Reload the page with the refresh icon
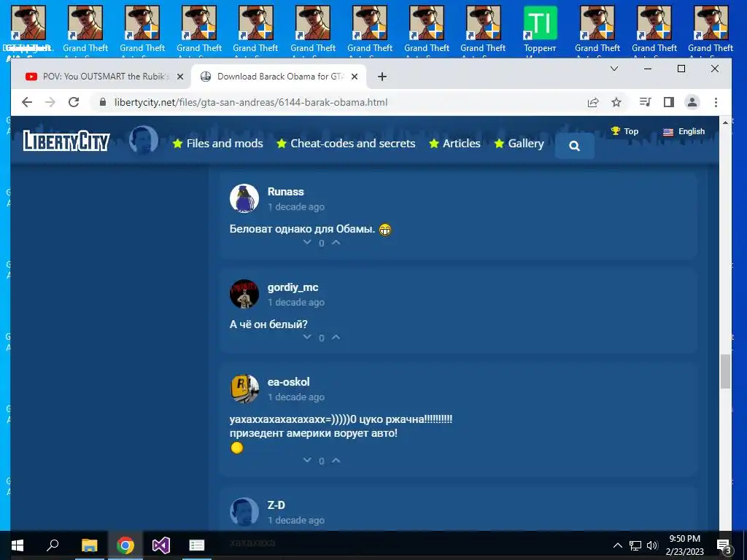This screenshot has height=560, width=747. [x=74, y=102]
